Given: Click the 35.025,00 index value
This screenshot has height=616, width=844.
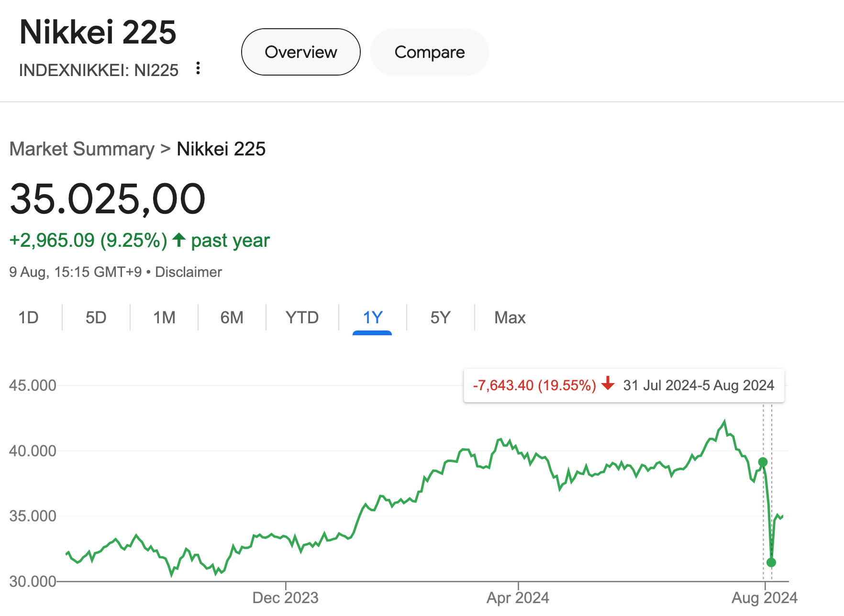Looking at the screenshot, I should [108, 198].
